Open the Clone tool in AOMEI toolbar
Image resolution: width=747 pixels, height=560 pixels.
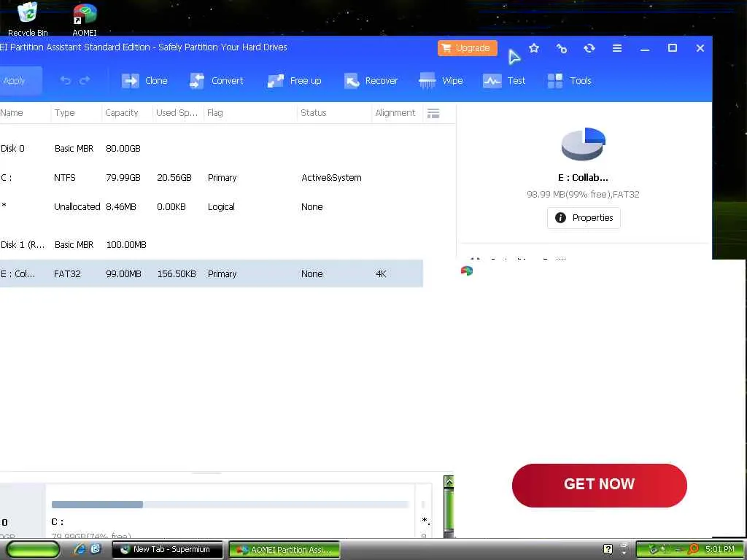[144, 80]
